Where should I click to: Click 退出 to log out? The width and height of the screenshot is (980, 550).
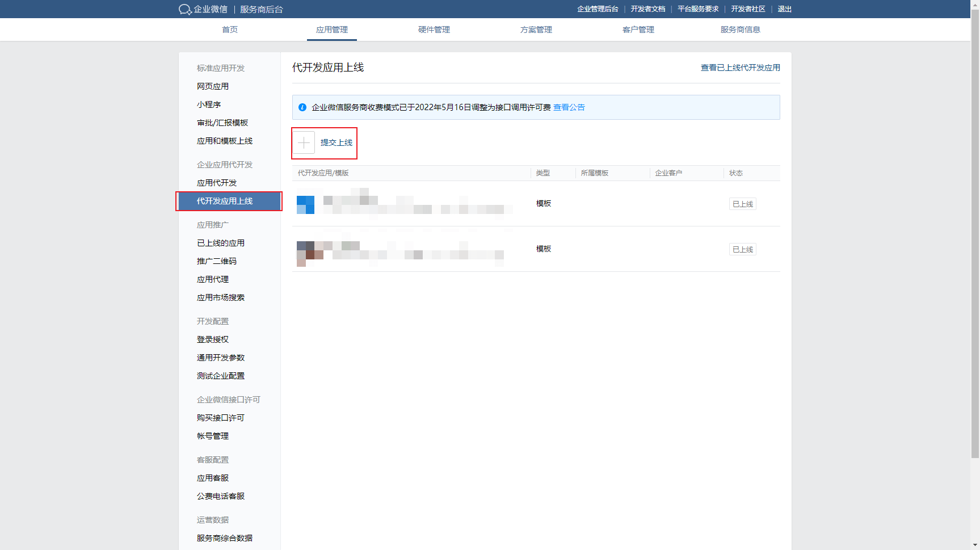click(x=784, y=9)
